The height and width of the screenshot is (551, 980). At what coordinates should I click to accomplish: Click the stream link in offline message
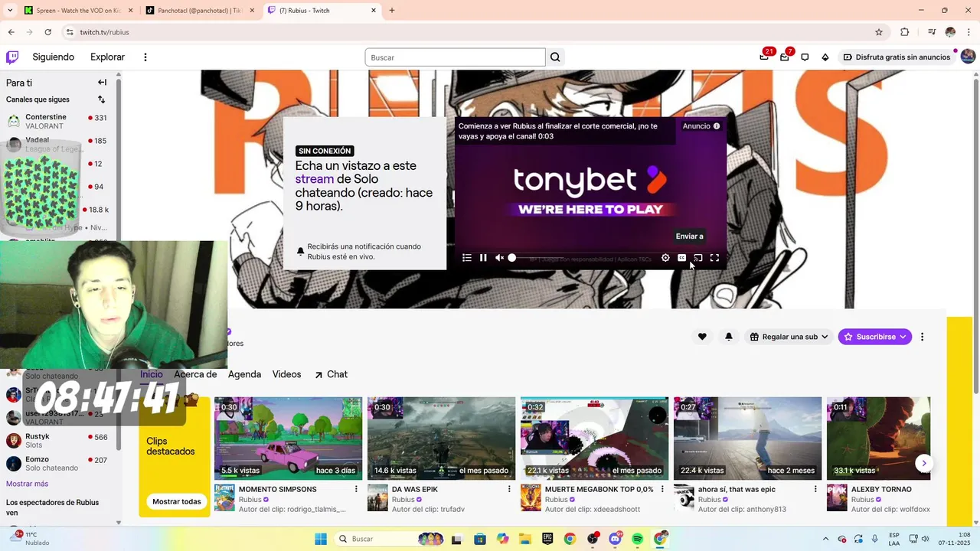pos(315,179)
